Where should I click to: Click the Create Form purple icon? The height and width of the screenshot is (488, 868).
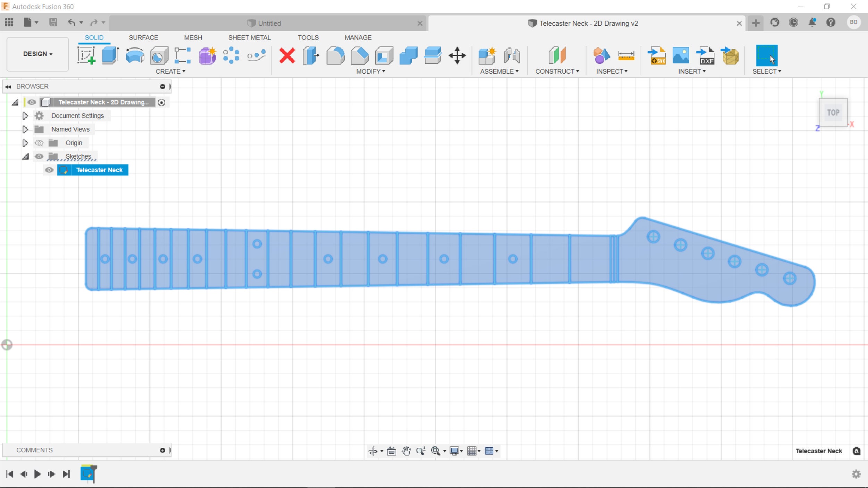click(207, 56)
